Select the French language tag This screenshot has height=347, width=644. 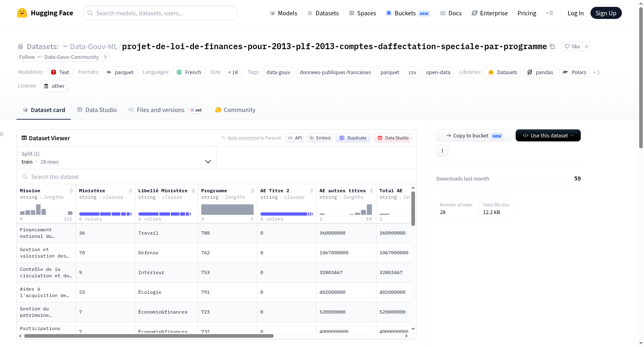coord(189,72)
